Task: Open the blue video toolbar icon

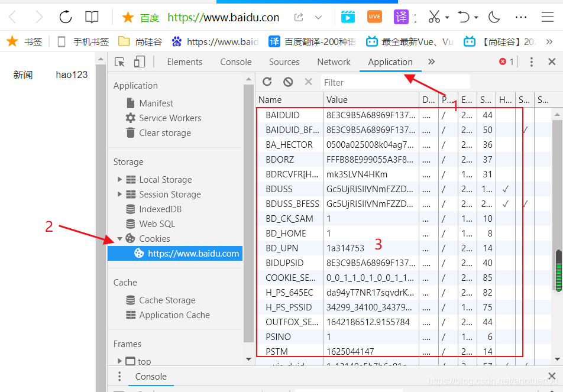Action: pyautogui.click(x=348, y=17)
